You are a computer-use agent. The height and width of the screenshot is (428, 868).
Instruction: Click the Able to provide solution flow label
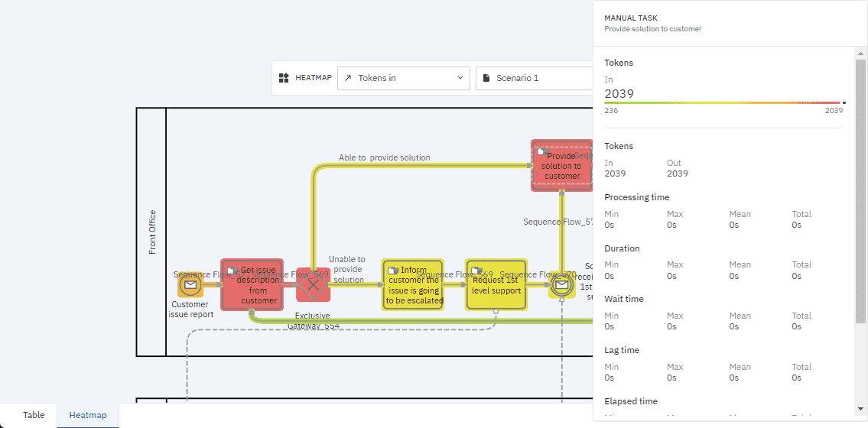(385, 157)
